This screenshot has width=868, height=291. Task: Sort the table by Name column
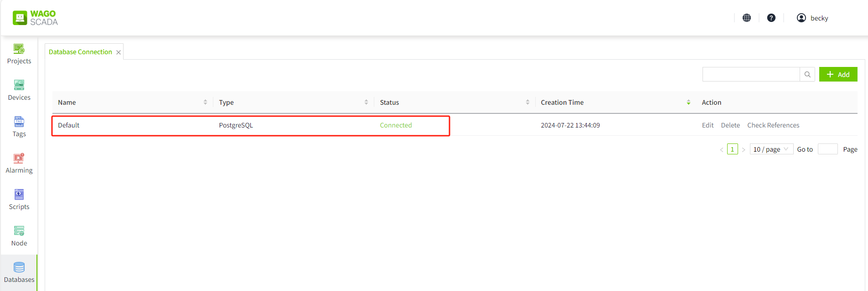pos(205,102)
